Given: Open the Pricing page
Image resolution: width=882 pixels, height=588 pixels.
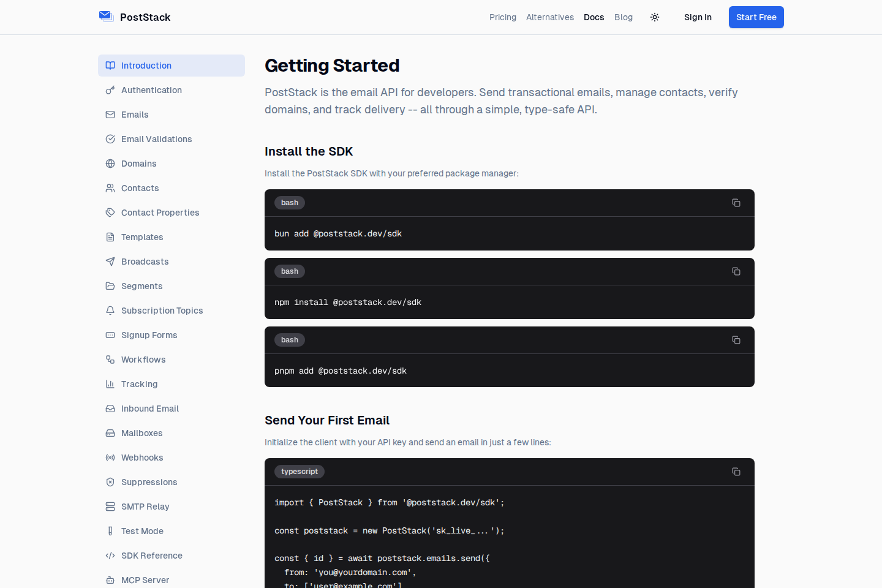Looking at the screenshot, I should [x=503, y=17].
